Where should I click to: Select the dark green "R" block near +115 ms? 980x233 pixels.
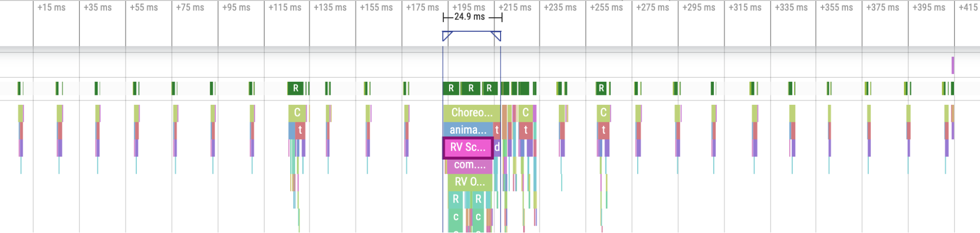tap(296, 88)
